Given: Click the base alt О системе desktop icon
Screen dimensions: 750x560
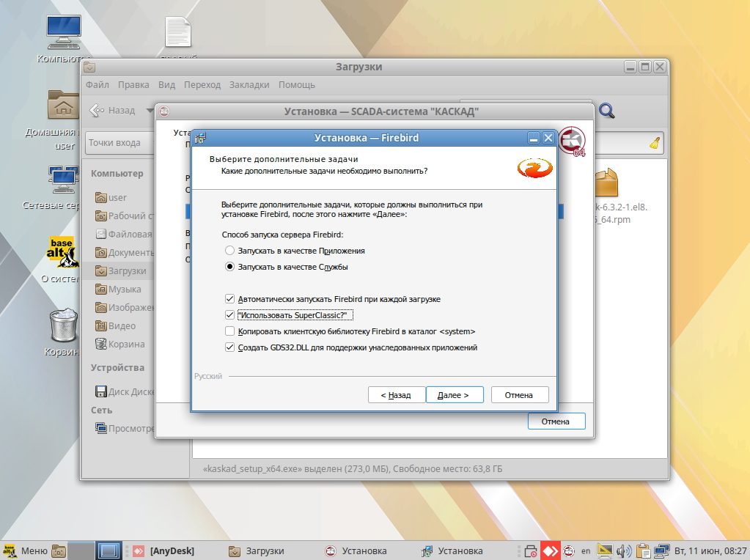Looking at the screenshot, I should [63, 252].
